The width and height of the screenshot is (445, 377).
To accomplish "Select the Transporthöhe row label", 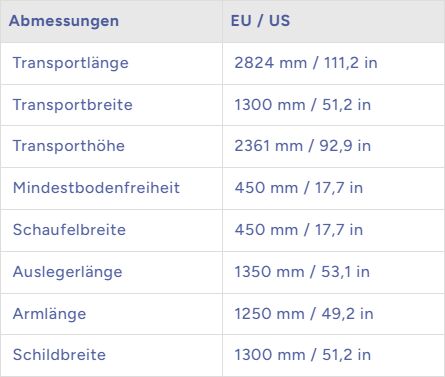I will (69, 146).
